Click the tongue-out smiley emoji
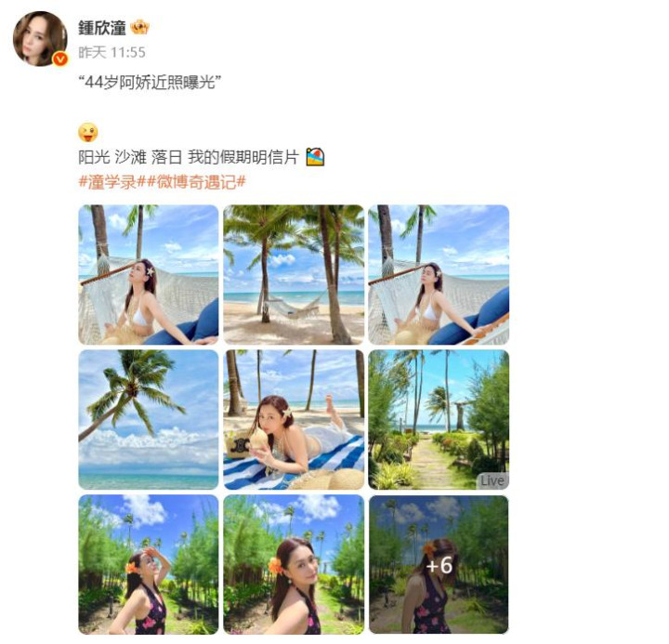669x644 pixels. (88, 132)
